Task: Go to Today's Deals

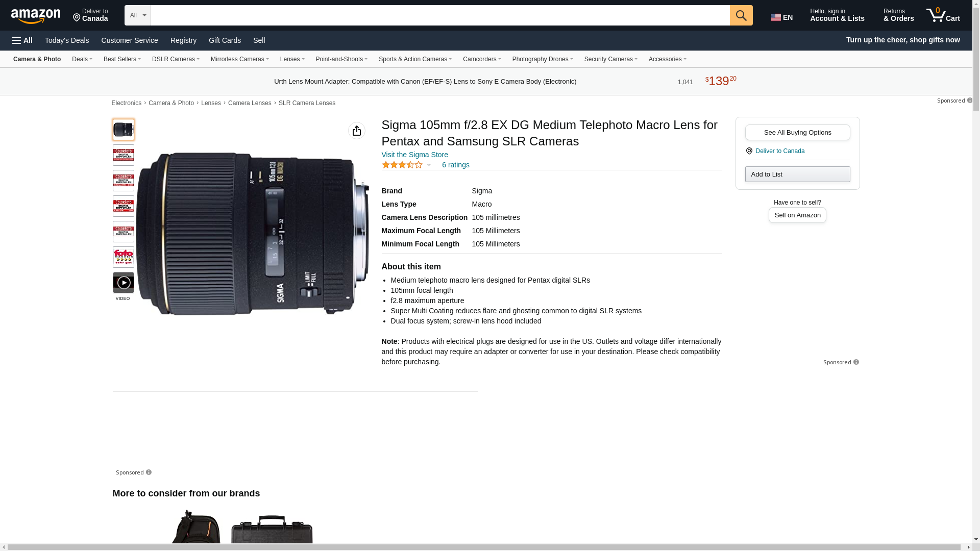Action: click(x=67, y=40)
